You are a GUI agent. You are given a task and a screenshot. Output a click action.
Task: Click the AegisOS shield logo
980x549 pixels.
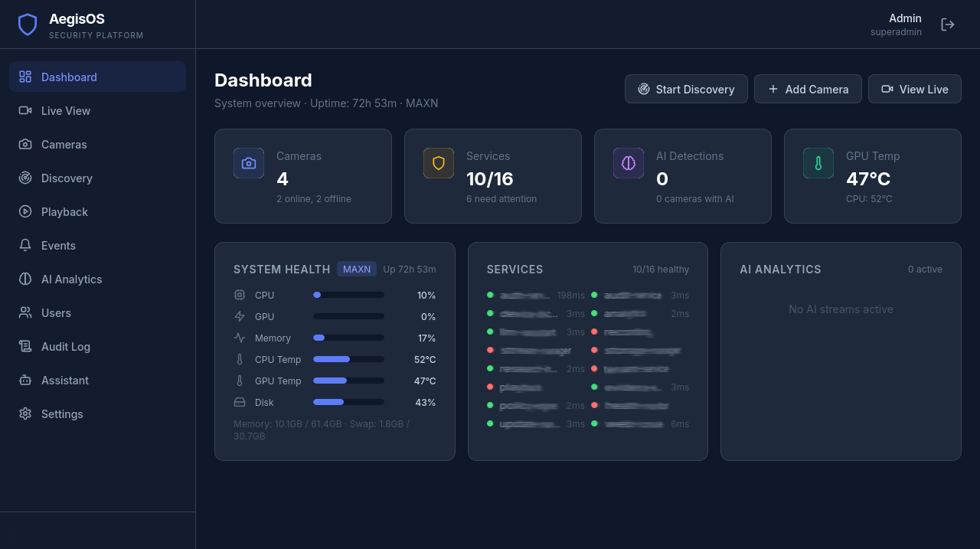click(28, 24)
